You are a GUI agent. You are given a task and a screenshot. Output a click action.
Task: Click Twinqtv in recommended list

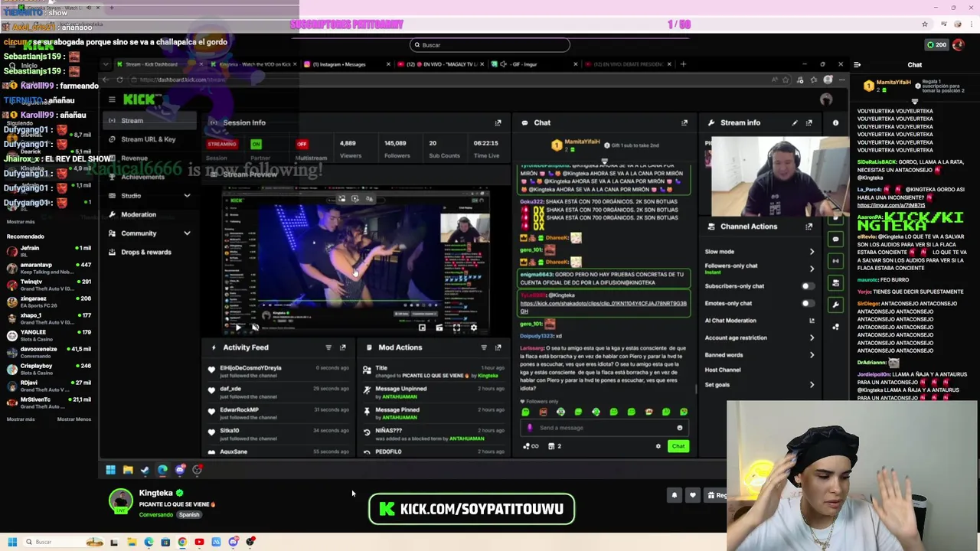click(x=31, y=282)
